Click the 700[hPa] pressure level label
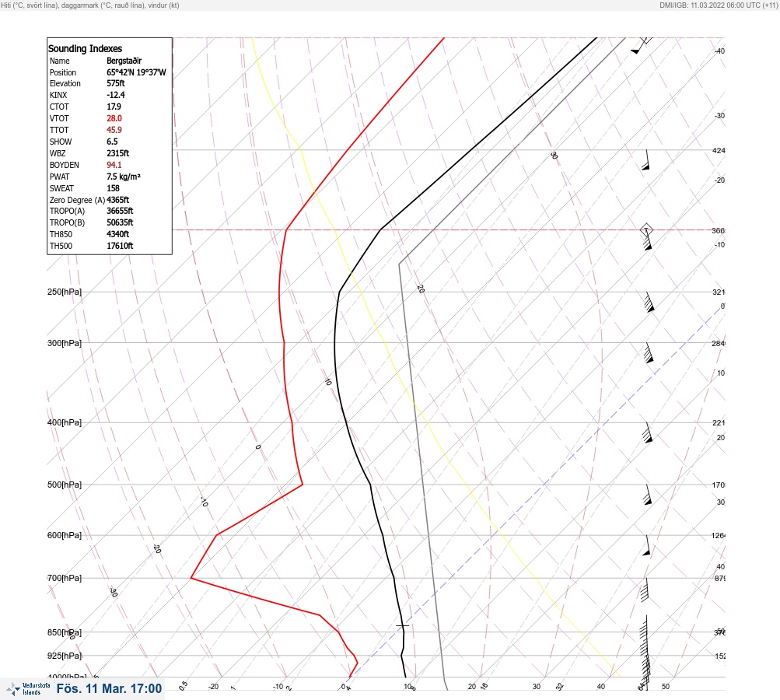The width and height of the screenshot is (780, 700). point(65,578)
